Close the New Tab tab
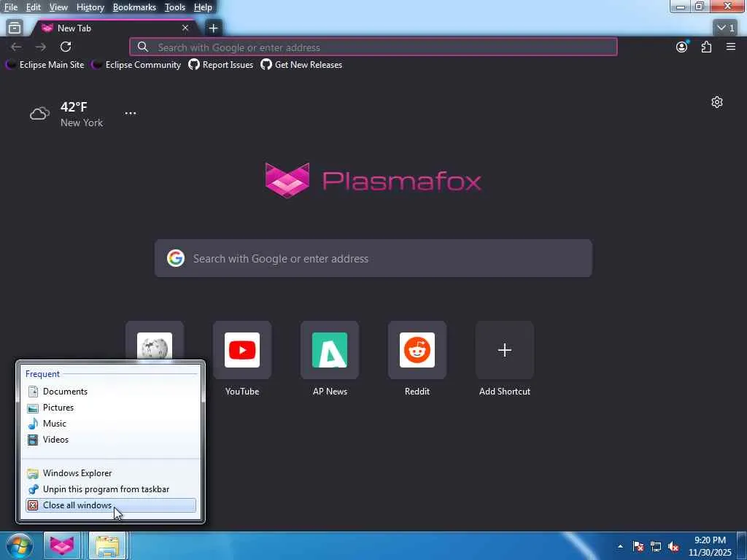747x560 pixels. pos(185,28)
